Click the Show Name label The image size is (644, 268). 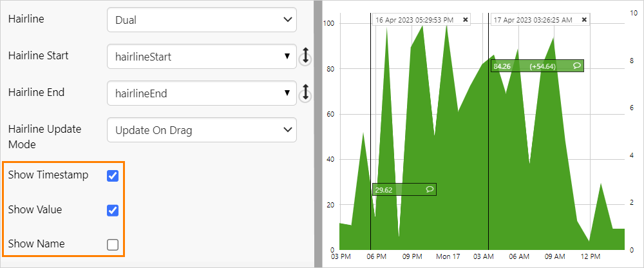tap(37, 244)
